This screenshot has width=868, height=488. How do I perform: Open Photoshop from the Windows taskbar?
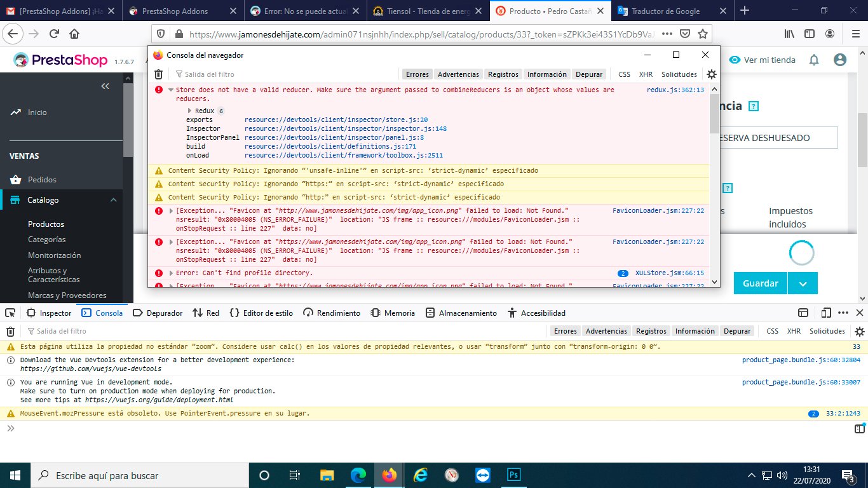point(513,475)
